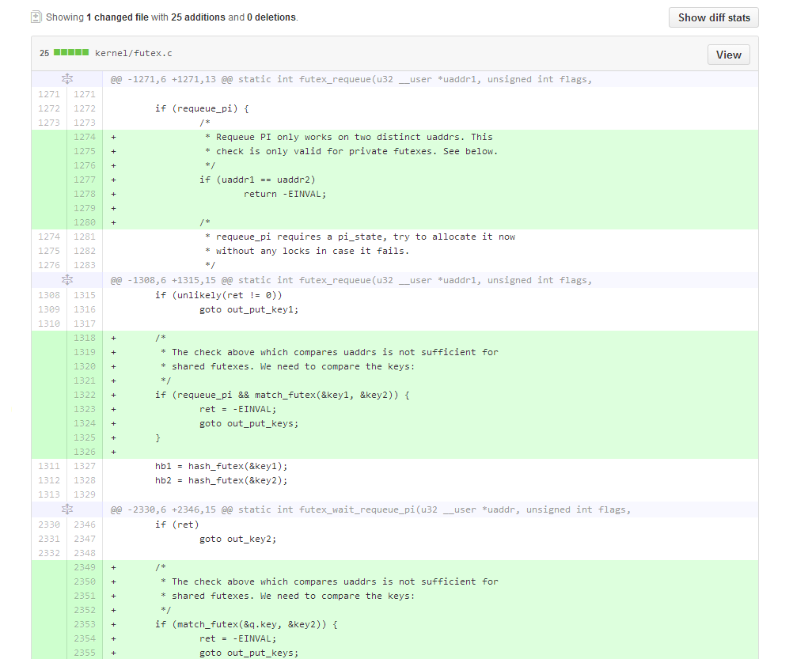The image size is (812, 659).
Task: Click the futex_wait_requeue_pi hunk header text
Action: pos(370,509)
